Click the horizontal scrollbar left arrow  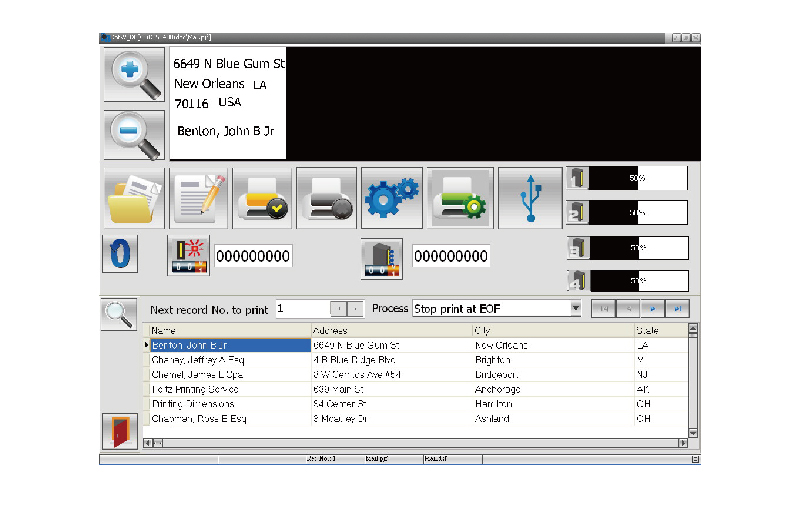[147, 443]
